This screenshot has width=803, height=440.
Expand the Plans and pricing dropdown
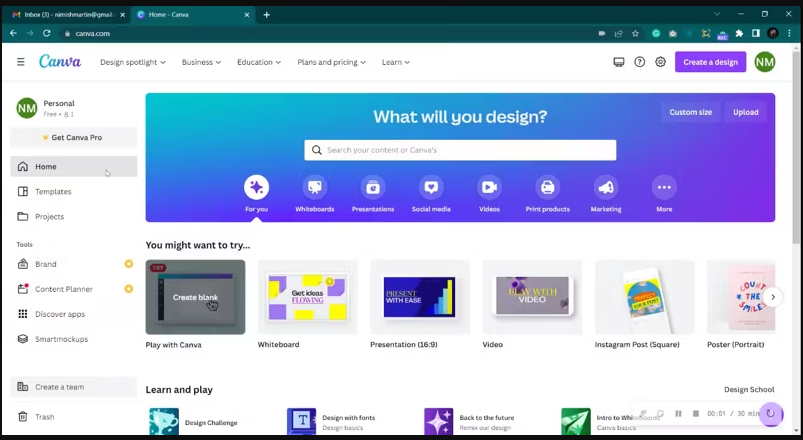[x=331, y=62]
